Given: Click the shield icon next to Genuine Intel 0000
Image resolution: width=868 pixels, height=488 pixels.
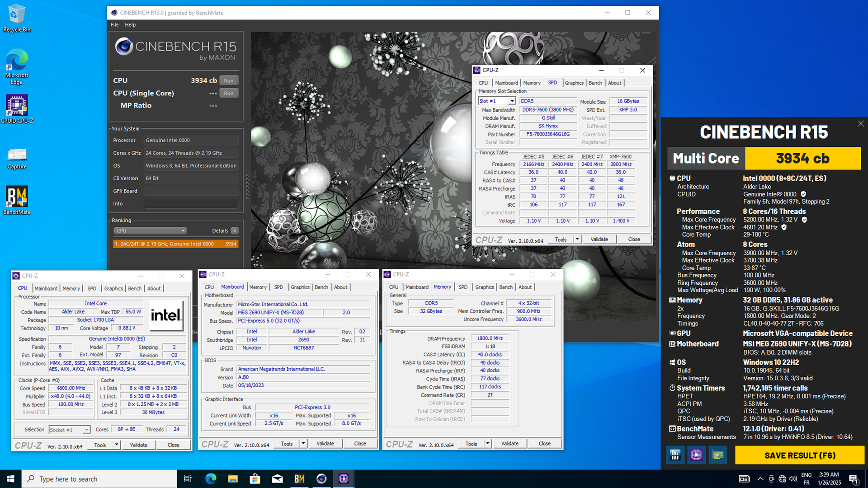Looking at the screenshot, I should click(803, 194).
